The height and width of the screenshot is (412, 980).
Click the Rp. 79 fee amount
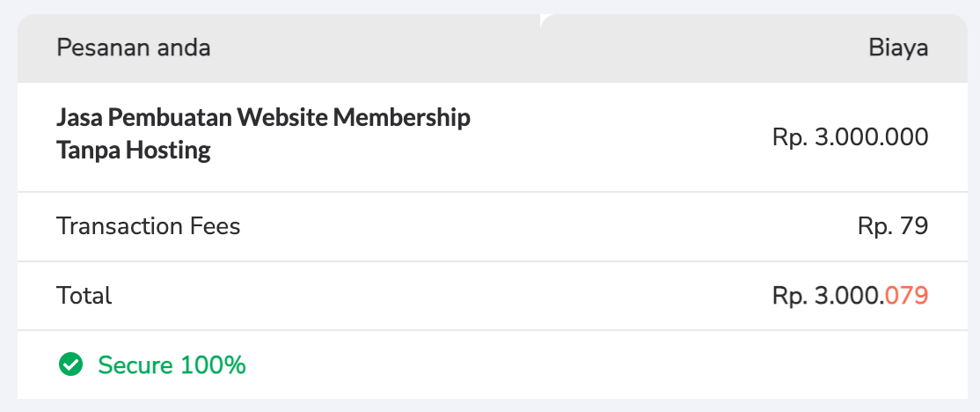(893, 226)
